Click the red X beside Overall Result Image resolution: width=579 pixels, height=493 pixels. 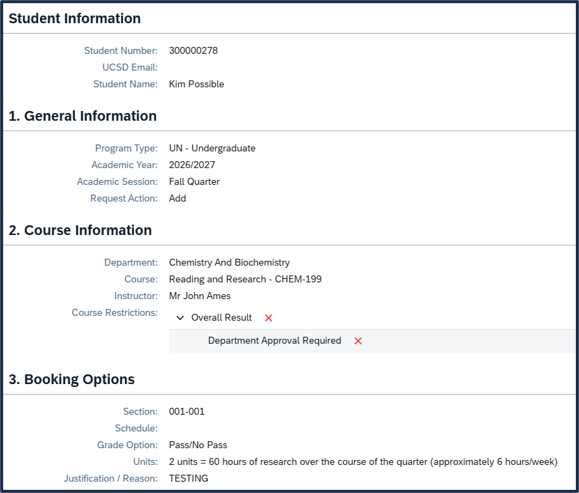pyautogui.click(x=268, y=318)
